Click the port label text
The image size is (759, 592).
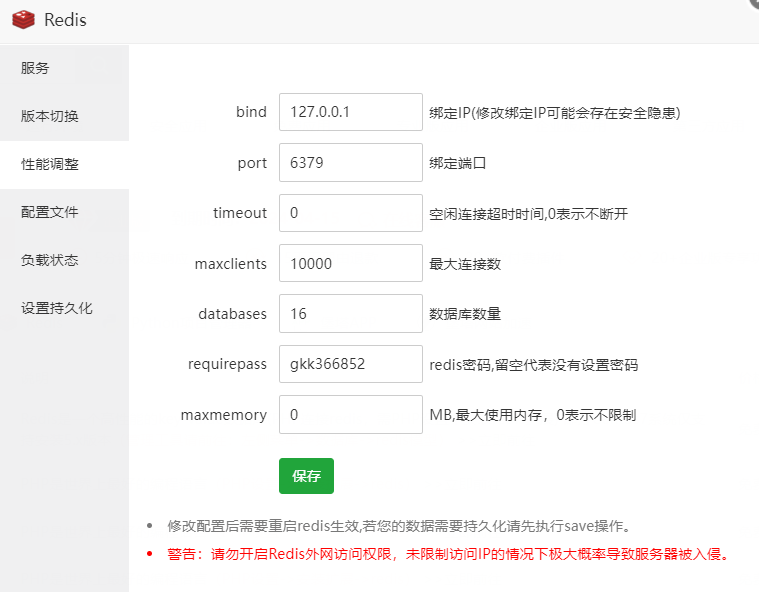[x=252, y=164]
